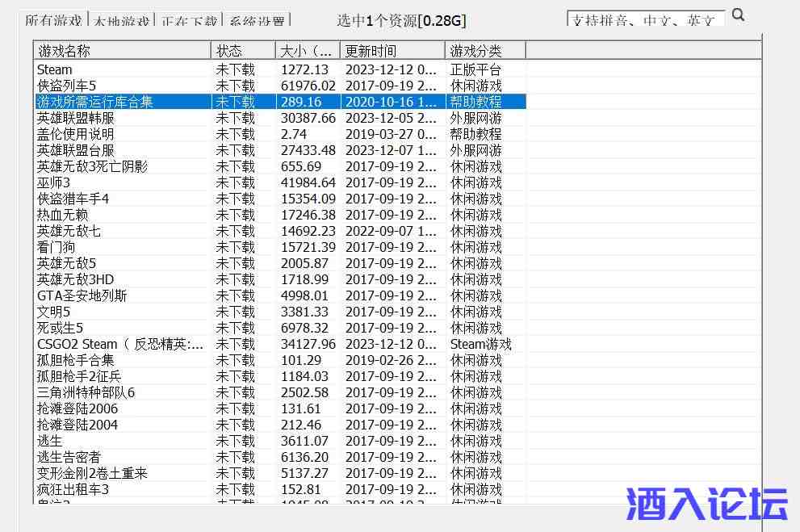Sort by 大小 column header
The image size is (800, 532).
[x=307, y=51]
